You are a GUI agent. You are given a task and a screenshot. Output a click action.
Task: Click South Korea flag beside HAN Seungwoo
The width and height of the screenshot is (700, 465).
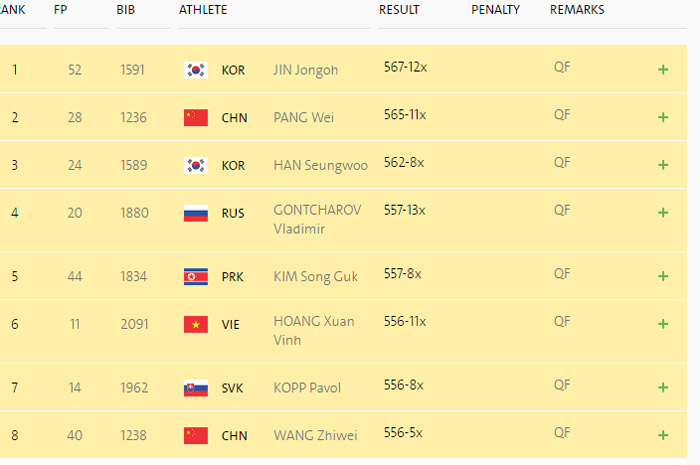click(x=195, y=166)
